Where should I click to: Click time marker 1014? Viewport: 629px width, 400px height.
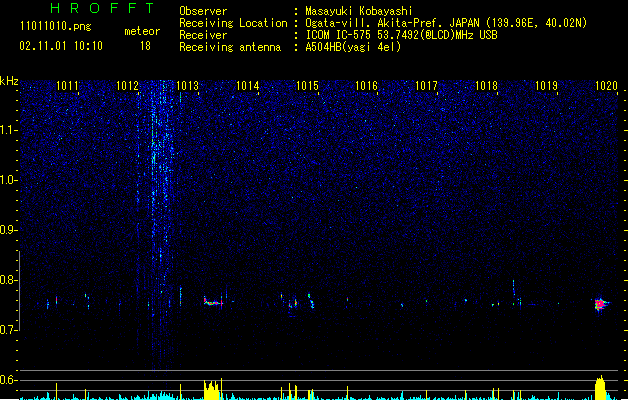point(248,86)
